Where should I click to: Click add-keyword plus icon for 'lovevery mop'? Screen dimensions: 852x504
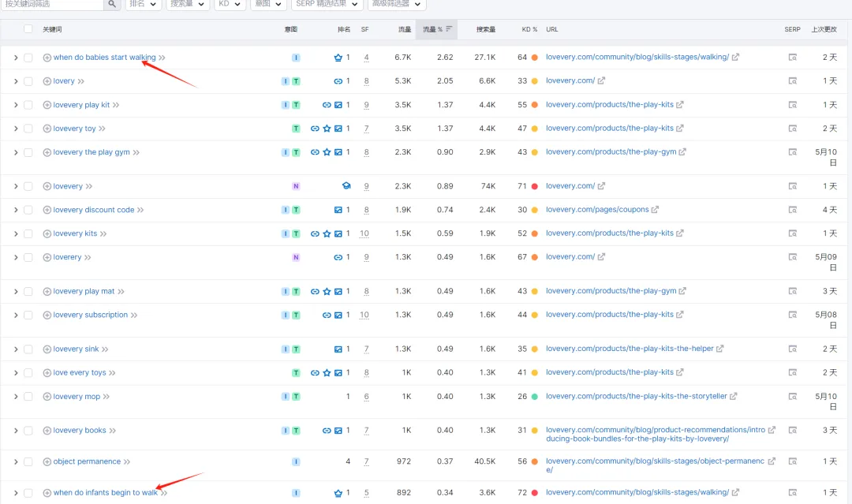[47, 397]
